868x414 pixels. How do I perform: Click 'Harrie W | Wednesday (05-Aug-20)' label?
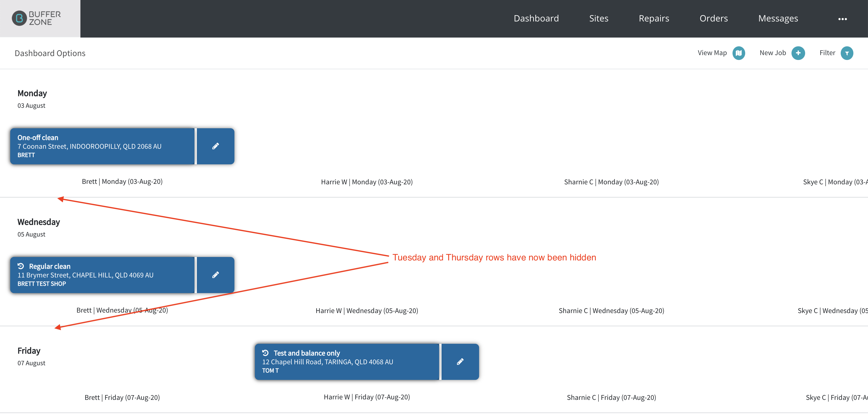pos(366,311)
